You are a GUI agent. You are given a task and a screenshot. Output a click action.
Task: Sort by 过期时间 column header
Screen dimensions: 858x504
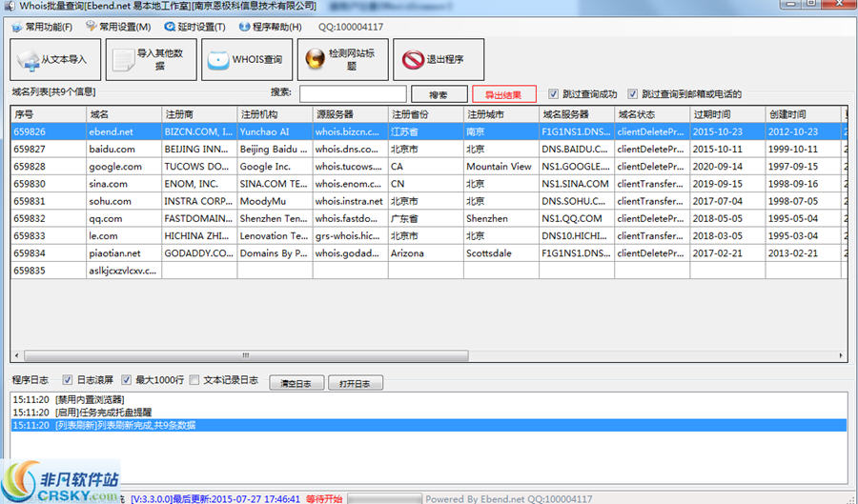point(727,114)
